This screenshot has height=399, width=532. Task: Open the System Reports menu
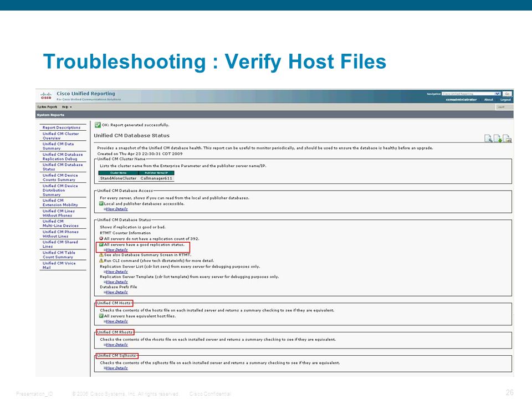(x=47, y=107)
